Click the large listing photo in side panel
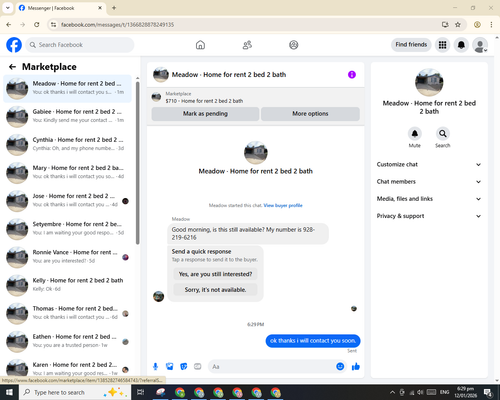This screenshot has width=500, height=400. [429, 82]
